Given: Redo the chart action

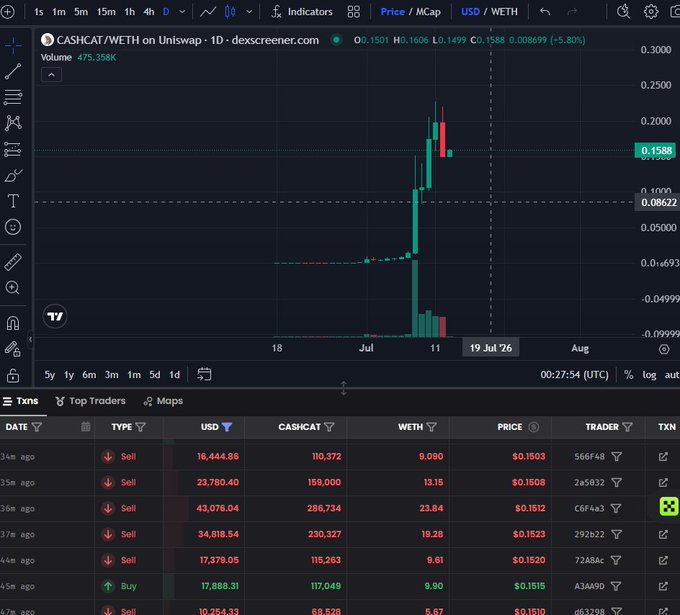Looking at the screenshot, I should (x=572, y=12).
